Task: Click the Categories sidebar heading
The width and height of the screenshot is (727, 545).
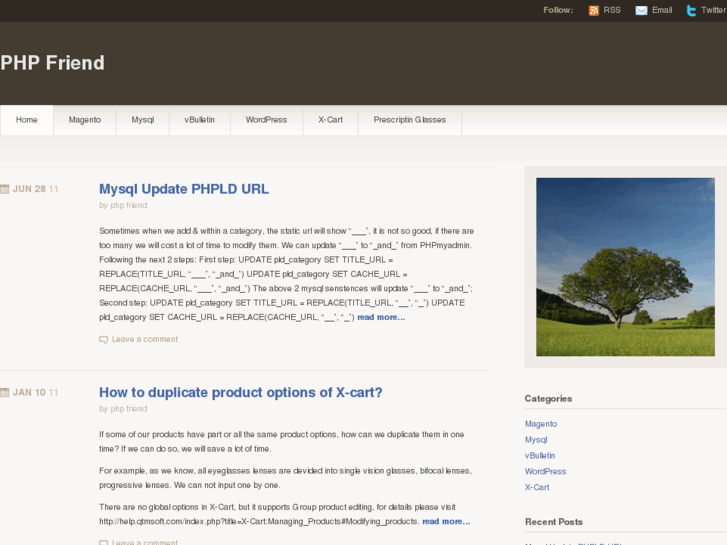Action: tap(548, 399)
